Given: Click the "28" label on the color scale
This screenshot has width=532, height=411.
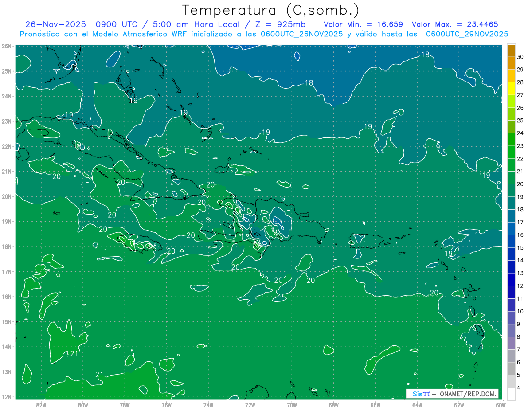Looking at the screenshot, I should [x=520, y=82].
